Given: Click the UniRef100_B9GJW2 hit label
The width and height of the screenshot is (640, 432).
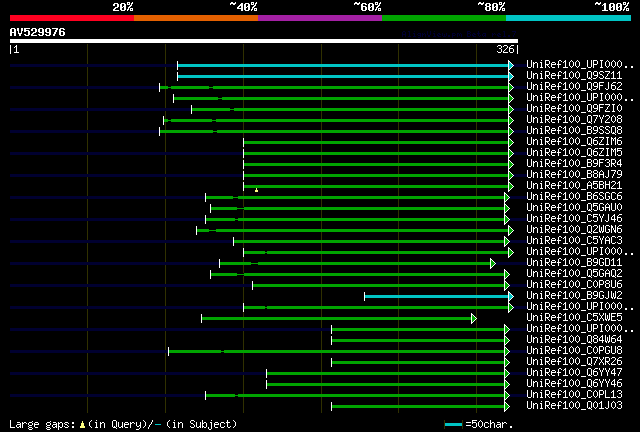Looking at the screenshot, I should click(574, 296).
